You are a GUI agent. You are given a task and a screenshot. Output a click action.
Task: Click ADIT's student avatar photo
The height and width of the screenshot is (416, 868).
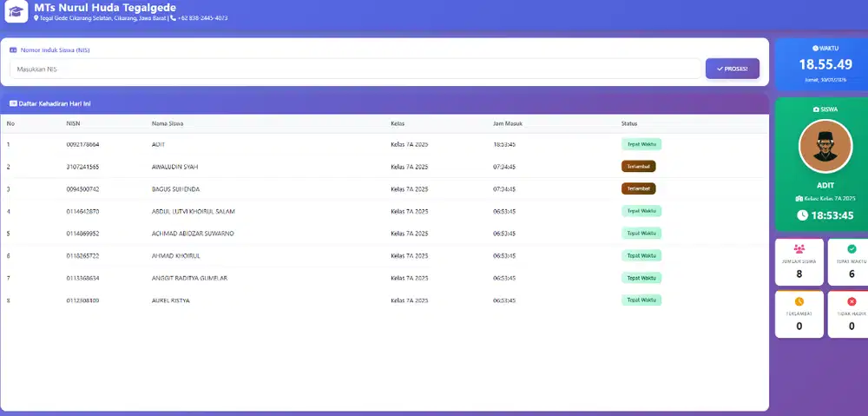pos(825,146)
